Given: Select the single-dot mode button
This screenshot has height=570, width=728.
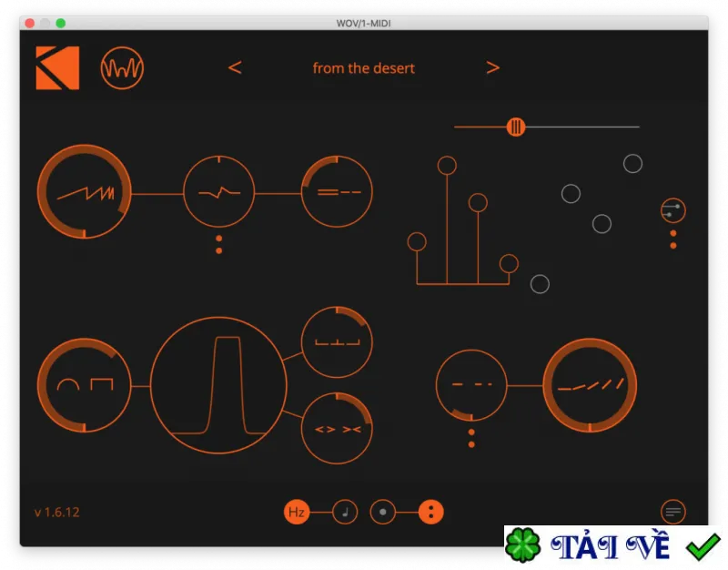Looking at the screenshot, I should coord(382,512).
